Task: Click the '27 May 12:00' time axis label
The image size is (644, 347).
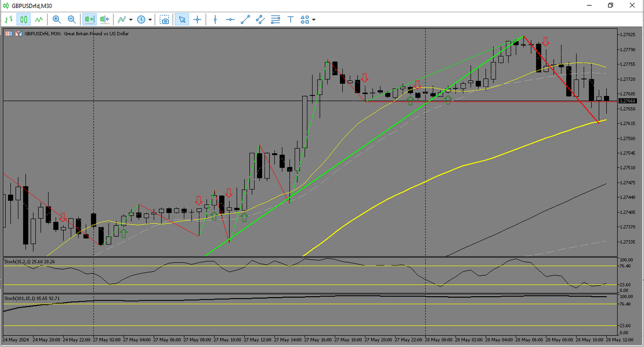Action: [258, 340]
